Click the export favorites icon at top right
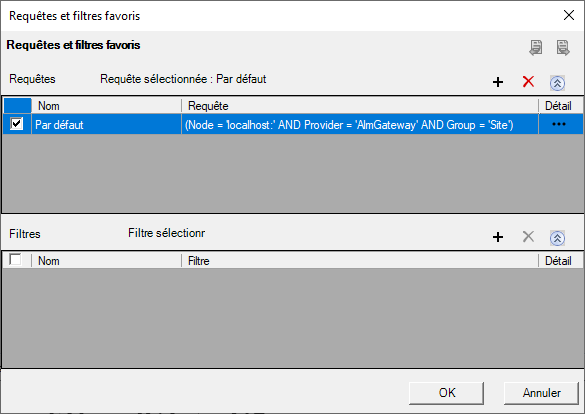 [x=563, y=48]
